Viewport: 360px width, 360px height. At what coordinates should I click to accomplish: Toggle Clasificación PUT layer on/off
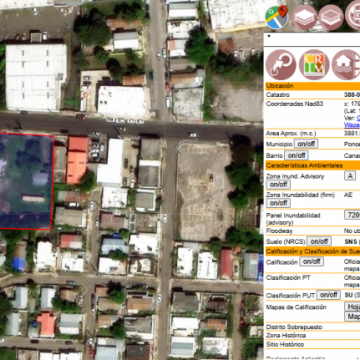(x=328, y=295)
